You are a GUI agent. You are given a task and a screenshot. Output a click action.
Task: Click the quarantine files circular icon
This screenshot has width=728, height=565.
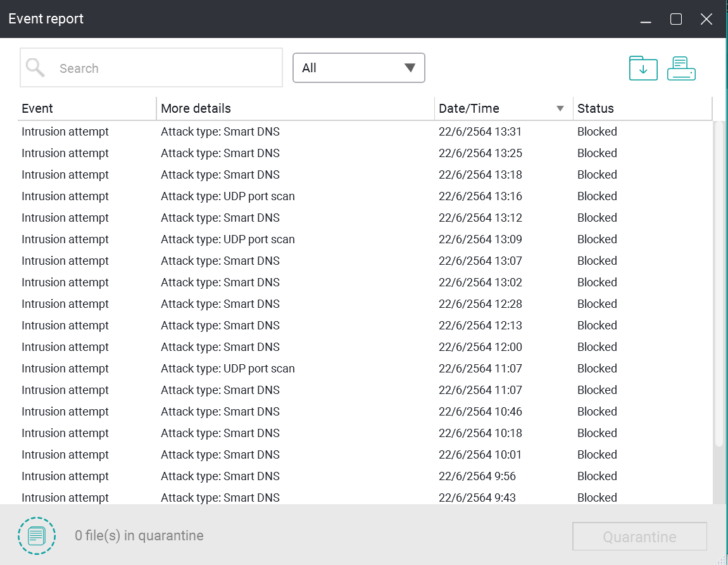click(x=37, y=536)
